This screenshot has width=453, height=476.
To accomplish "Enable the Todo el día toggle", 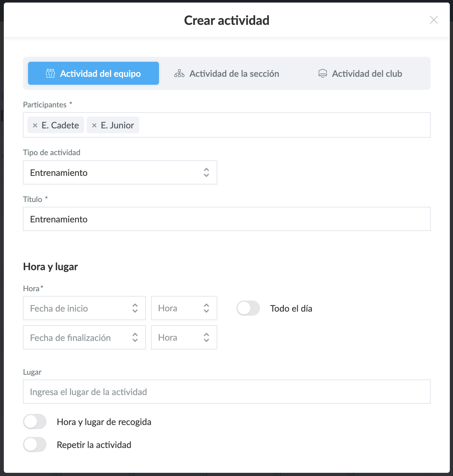I will coord(248,308).
